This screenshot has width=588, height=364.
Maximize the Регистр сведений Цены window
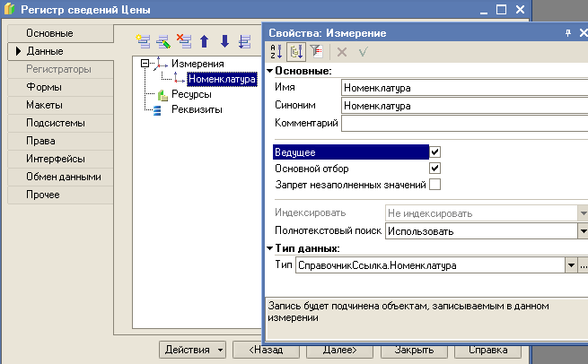[502, 9]
